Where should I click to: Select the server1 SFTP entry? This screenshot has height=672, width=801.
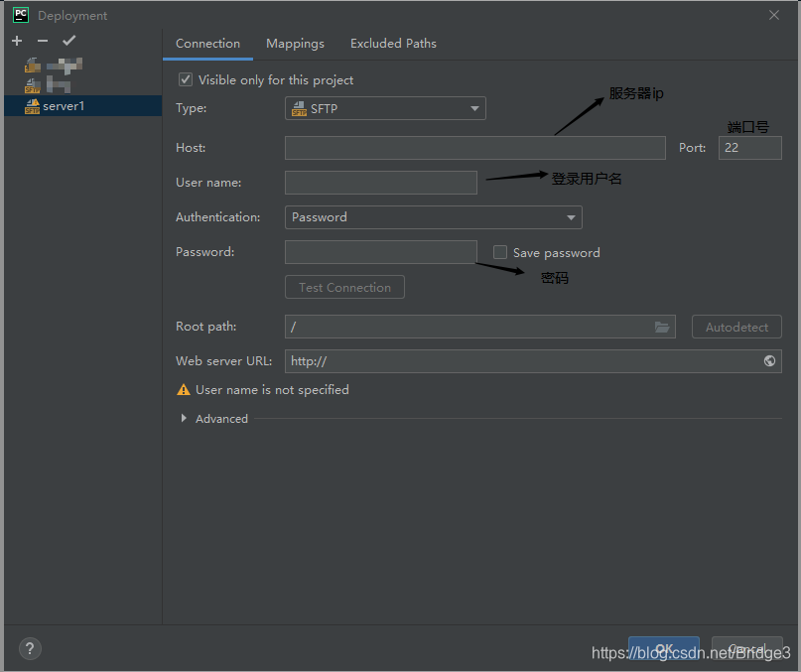point(82,106)
